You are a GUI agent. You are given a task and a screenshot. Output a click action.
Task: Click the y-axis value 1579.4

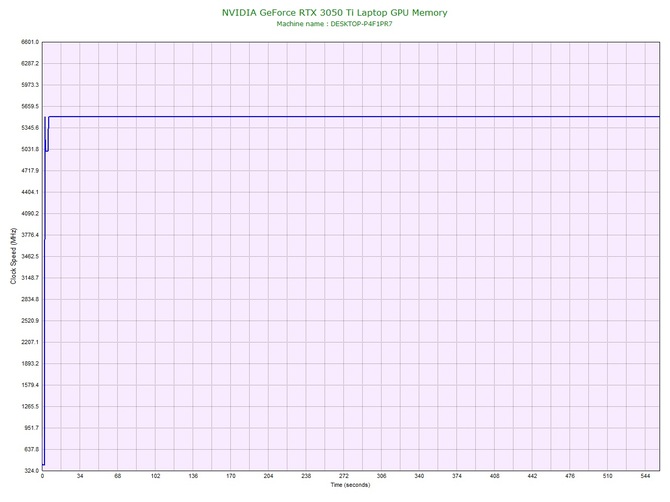click(30, 385)
